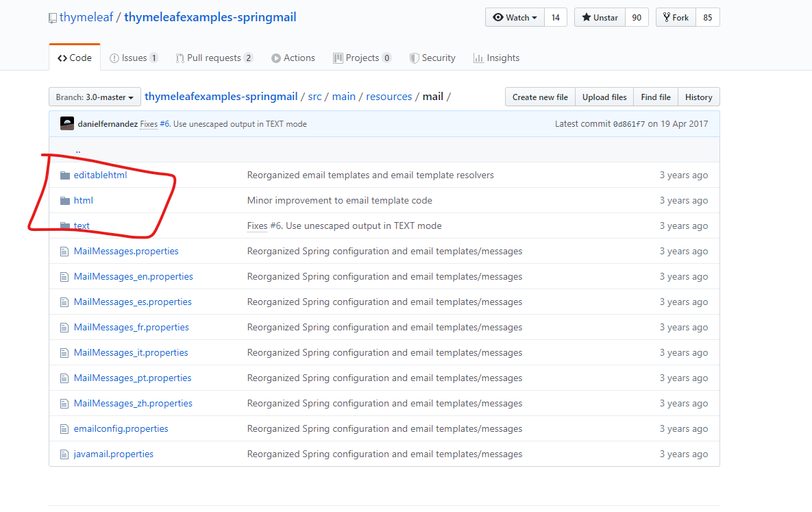Click the file icon beside MailMessages.properties

[64, 252]
